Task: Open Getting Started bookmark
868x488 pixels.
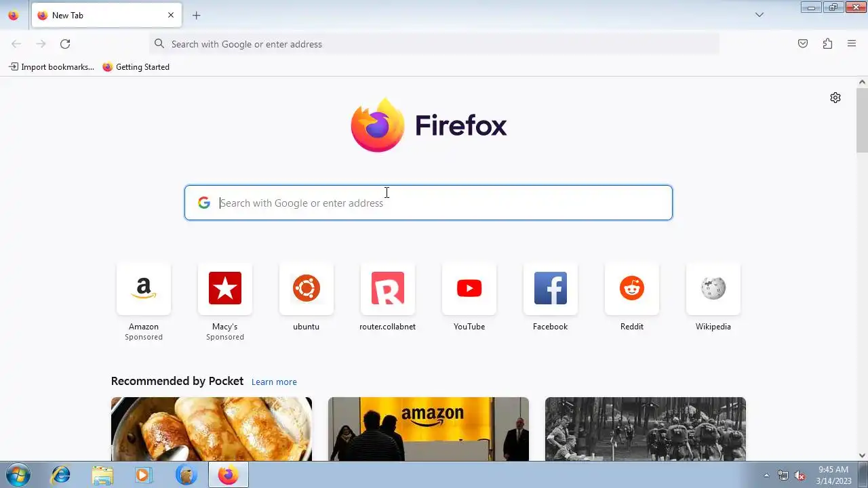Action: click(136, 67)
